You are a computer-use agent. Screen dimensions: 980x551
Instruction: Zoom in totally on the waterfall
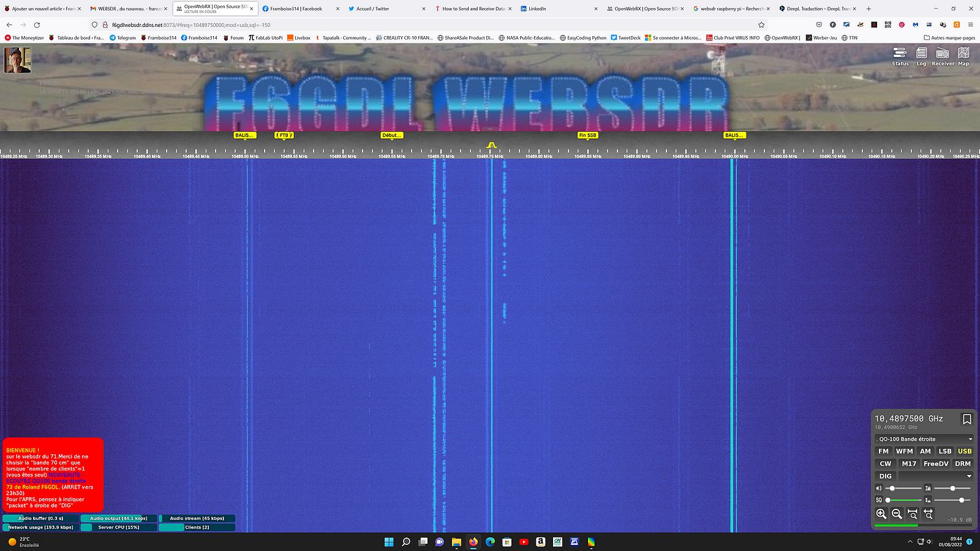[x=913, y=514]
